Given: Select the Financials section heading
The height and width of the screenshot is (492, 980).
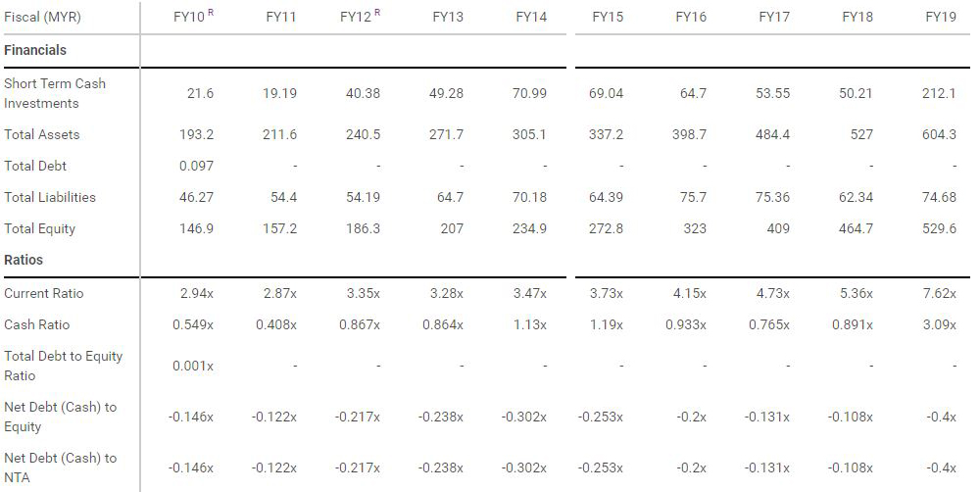Looking at the screenshot, I should tap(35, 50).
